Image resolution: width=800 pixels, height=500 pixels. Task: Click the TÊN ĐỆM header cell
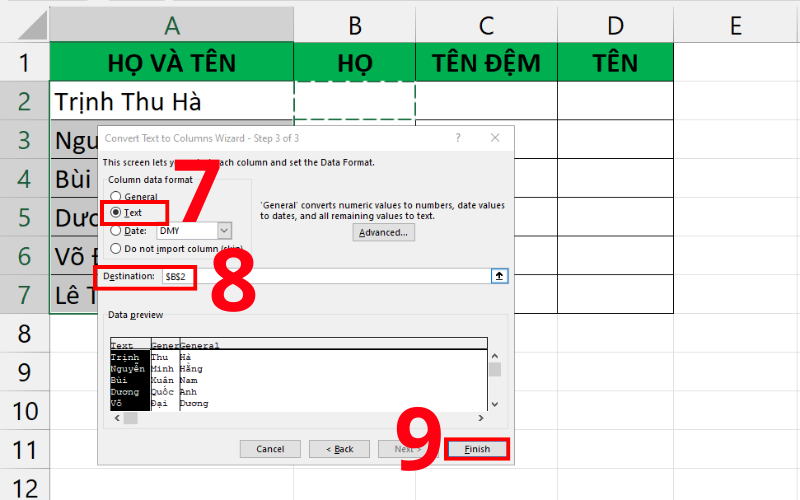point(486,62)
